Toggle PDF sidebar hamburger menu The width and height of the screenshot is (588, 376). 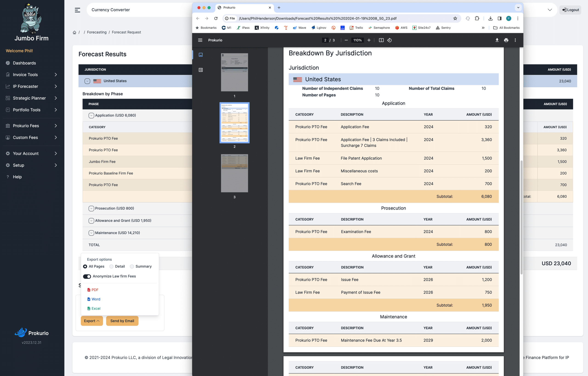tap(200, 40)
